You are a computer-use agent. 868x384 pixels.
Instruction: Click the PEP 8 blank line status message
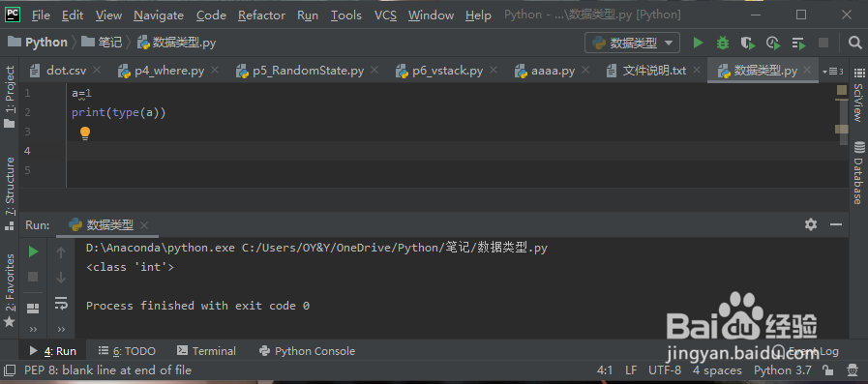click(107, 370)
